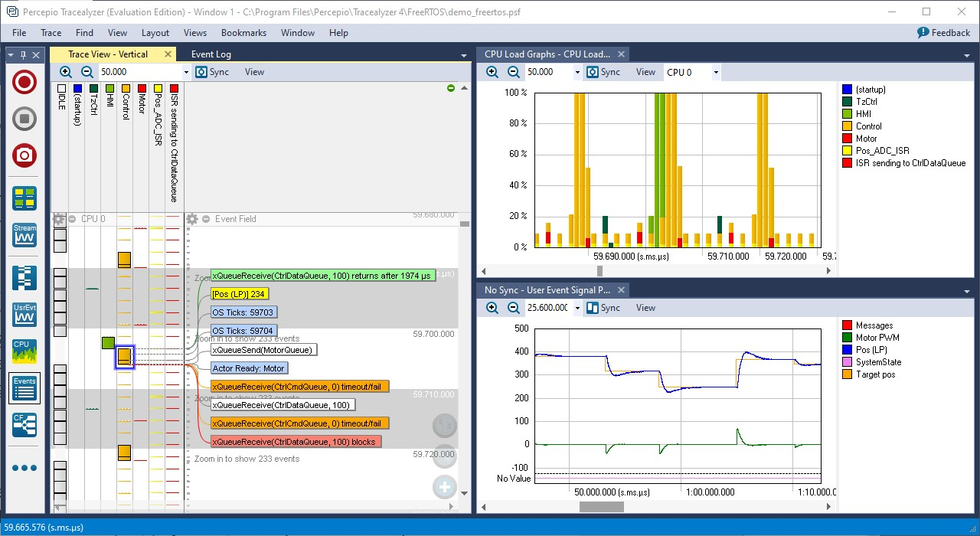The width and height of the screenshot is (980, 536).
Task: Open the Signal Plot zoom level dropdown
Action: 577,308
